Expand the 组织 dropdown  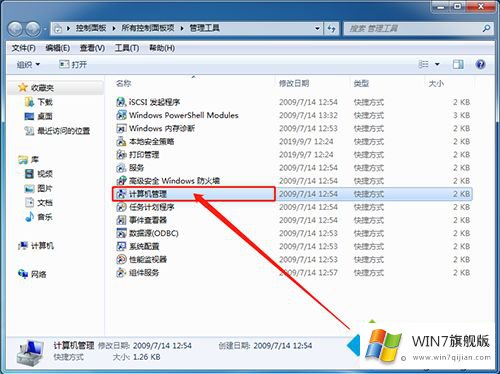(28, 64)
